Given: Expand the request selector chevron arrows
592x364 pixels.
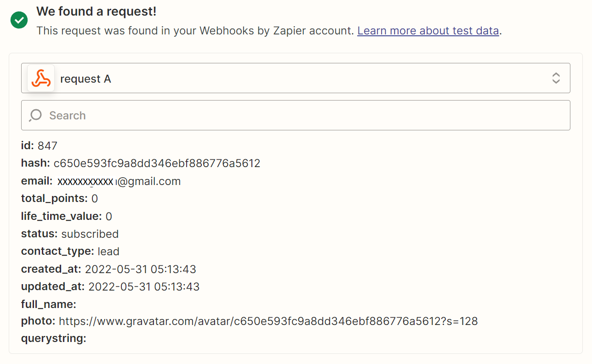Looking at the screenshot, I should (556, 78).
